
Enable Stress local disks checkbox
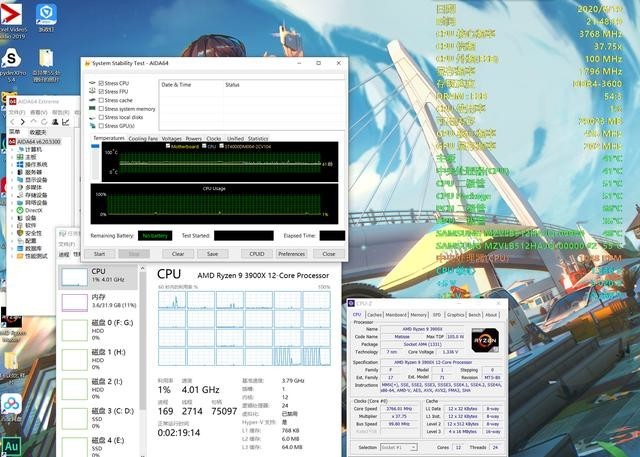click(101, 118)
